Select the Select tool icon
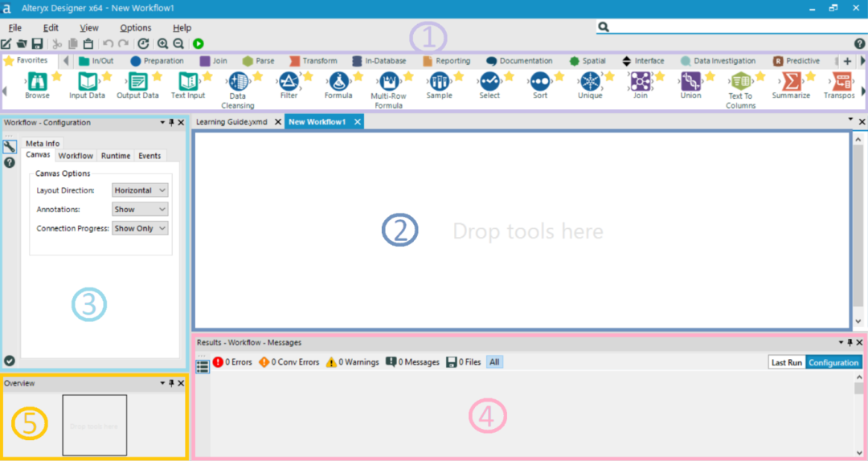Image resolution: width=868 pixels, height=461 pixels. pos(489,82)
